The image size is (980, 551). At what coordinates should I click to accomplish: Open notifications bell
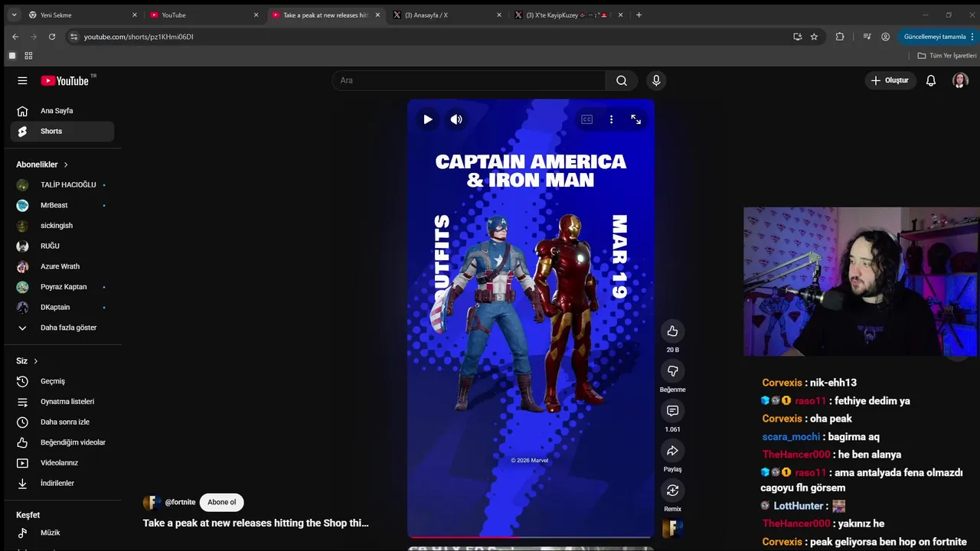[931, 80]
